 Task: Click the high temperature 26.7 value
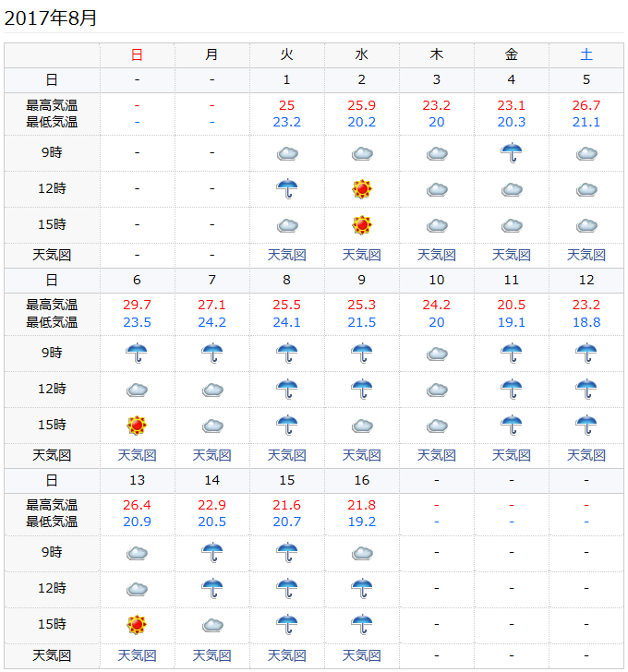(586, 105)
